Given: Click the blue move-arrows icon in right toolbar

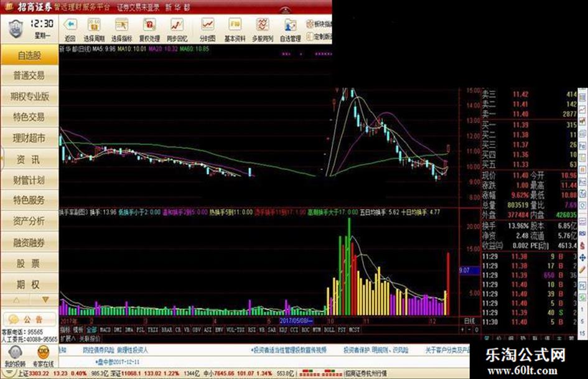Looking at the screenshot, I should (x=582, y=258).
